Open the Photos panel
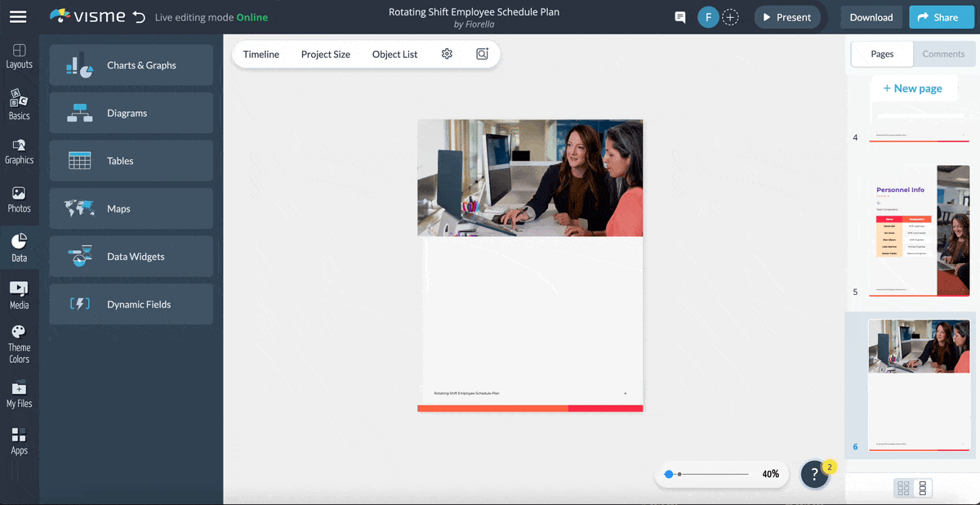 19,199
